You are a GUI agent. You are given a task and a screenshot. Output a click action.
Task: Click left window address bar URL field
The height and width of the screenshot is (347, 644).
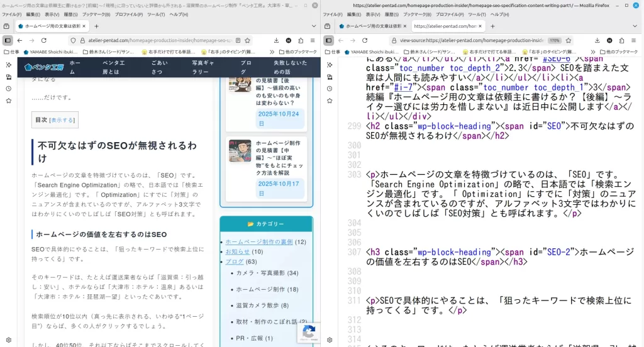(160, 40)
